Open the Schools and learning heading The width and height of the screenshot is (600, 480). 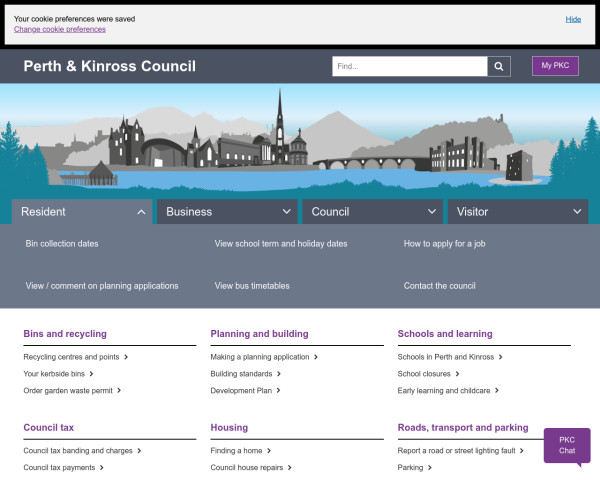pyautogui.click(x=445, y=334)
